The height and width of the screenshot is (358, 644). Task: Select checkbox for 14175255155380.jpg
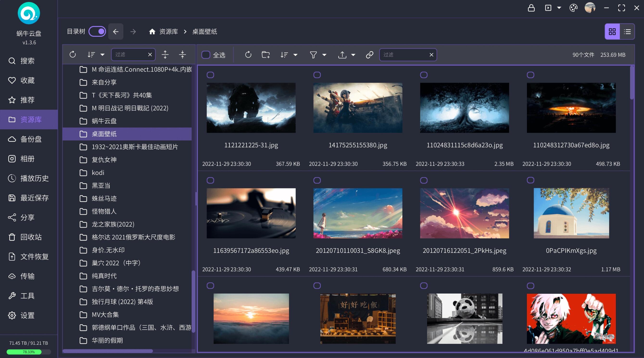pos(317,75)
